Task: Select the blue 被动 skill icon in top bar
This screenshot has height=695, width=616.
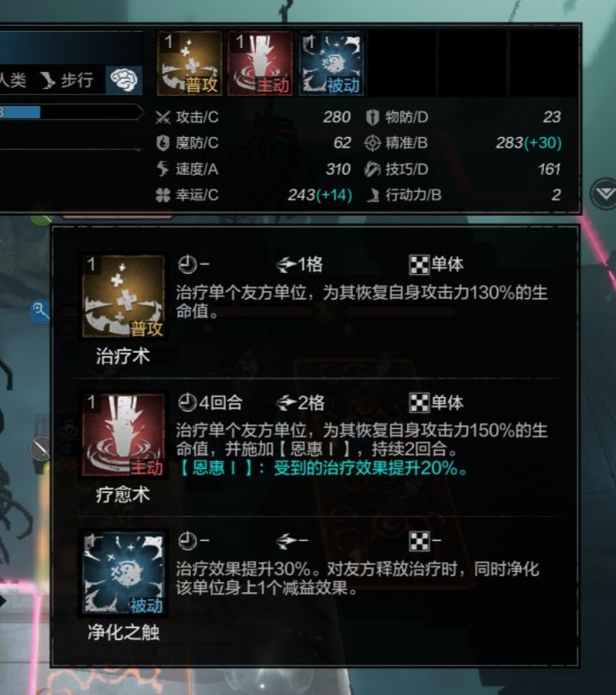Action: (331, 63)
